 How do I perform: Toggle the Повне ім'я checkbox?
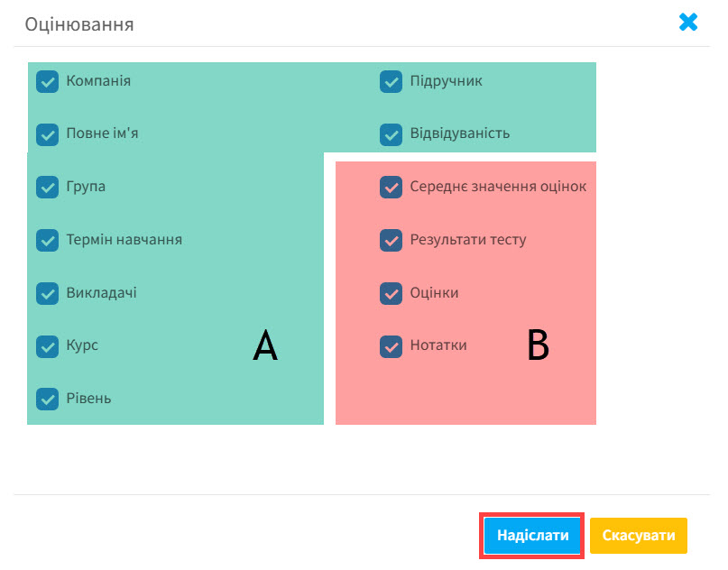pyautogui.click(x=47, y=134)
